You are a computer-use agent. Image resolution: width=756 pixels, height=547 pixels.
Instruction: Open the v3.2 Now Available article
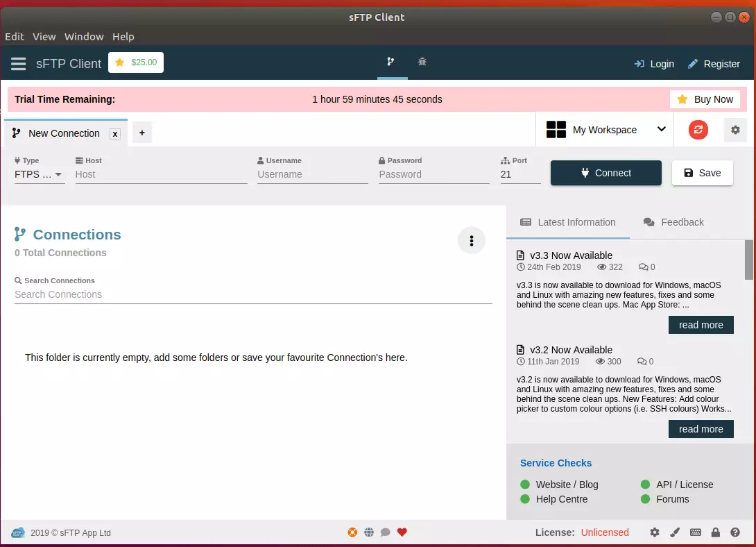pyautogui.click(x=571, y=350)
